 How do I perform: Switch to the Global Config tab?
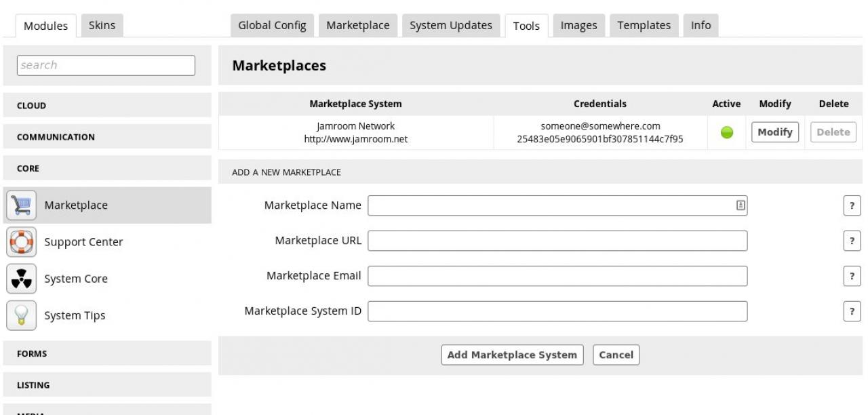point(272,26)
